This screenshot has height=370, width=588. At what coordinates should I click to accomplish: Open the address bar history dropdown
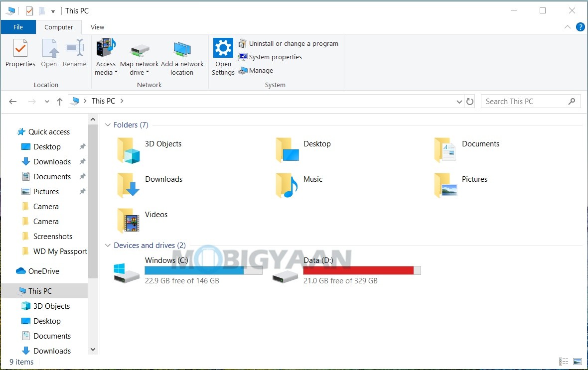pyautogui.click(x=459, y=101)
